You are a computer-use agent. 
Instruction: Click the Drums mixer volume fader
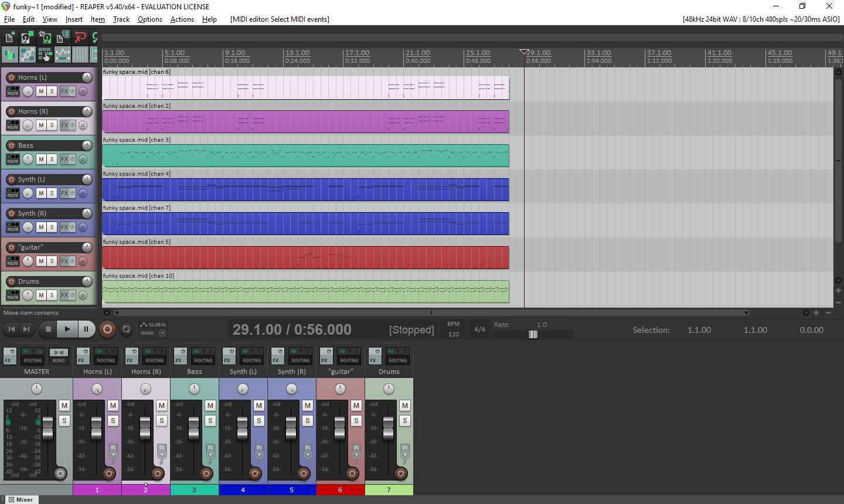pyautogui.click(x=388, y=428)
